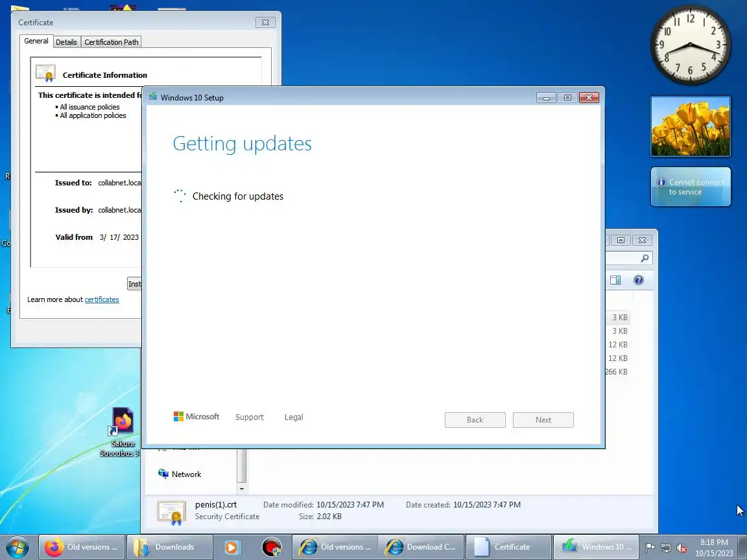Activate the Windows 10 Setup taskbar button
This screenshot has width=747, height=560.
point(595,547)
